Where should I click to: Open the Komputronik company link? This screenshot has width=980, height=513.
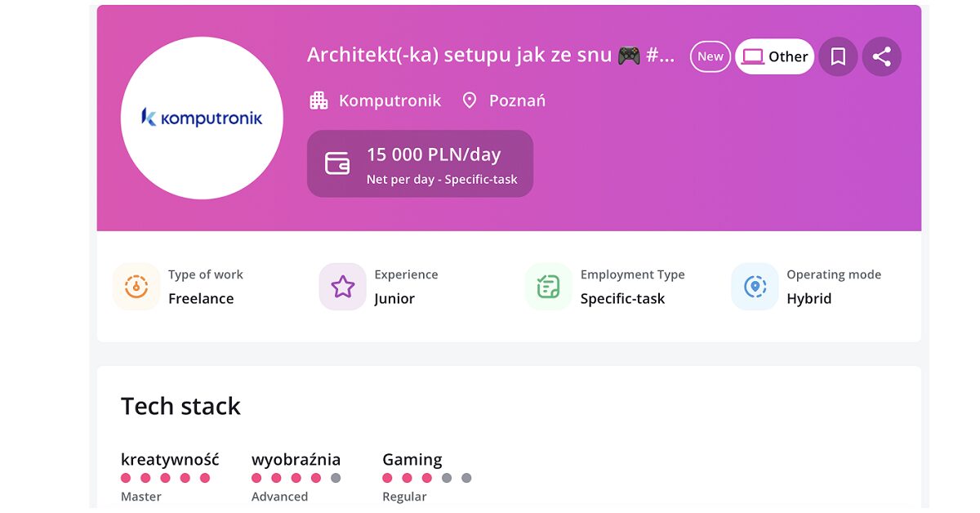[390, 100]
